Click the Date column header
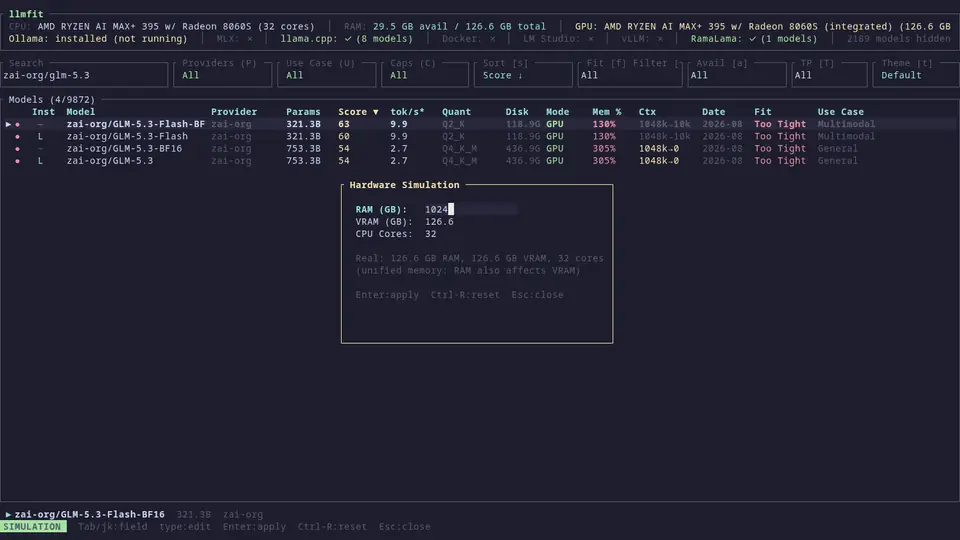This screenshot has height=540, width=960. click(x=713, y=112)
